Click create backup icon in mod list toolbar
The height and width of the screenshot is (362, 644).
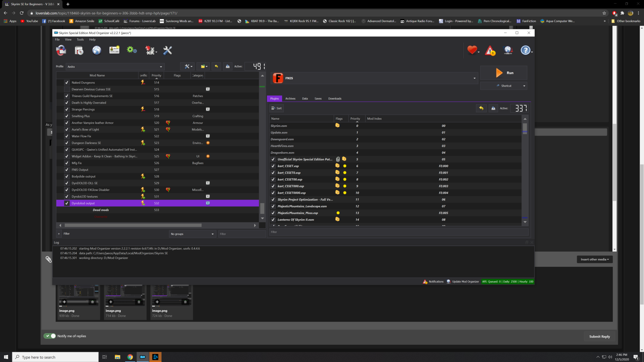[x=228, y=66]
